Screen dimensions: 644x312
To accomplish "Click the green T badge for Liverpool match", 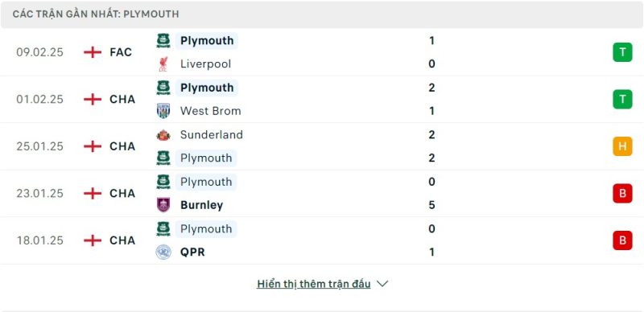I will click(x=622, y=52).
